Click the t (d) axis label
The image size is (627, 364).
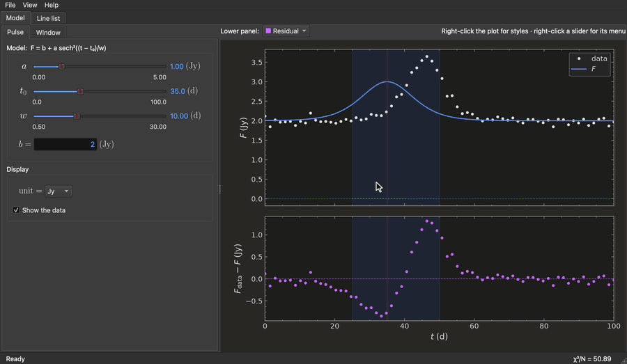pos(439,336)
